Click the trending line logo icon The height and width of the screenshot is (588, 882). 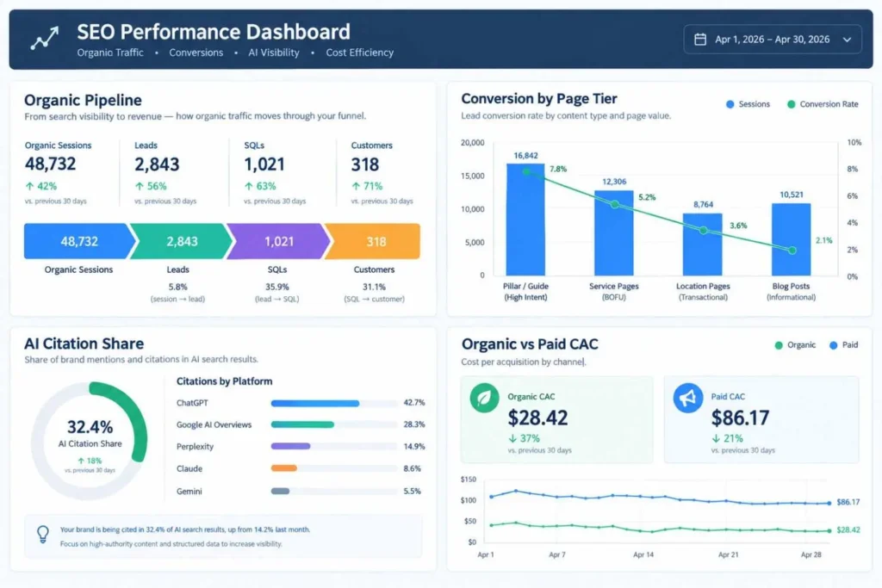click(45, 38)
